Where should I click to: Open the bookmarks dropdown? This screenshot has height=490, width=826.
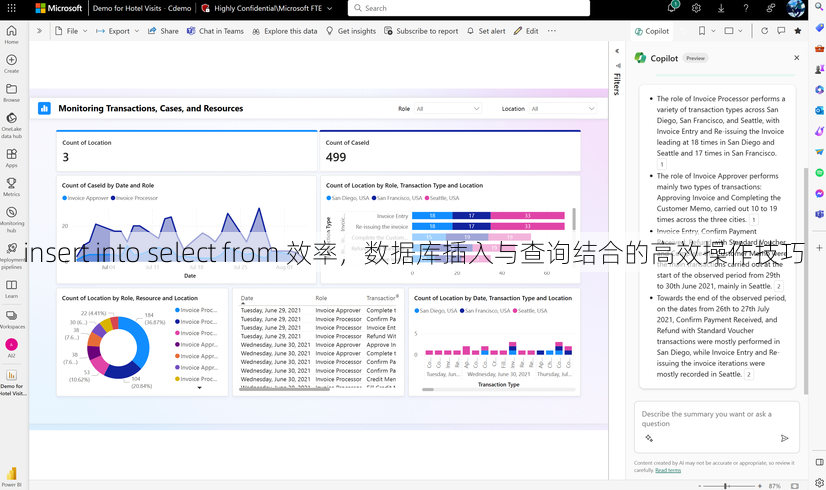point(706,31)
